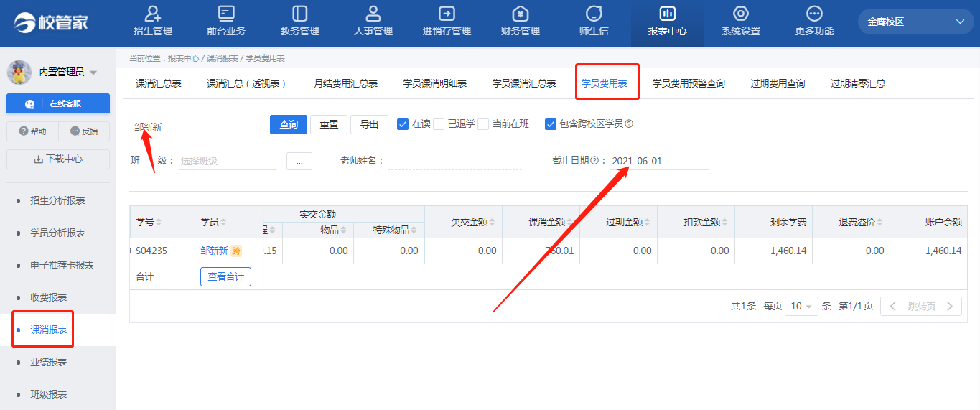Select 电子推荐卡报表 in the sidebar
The height and width of the screenshot is (410, 980).
(62, 265)
